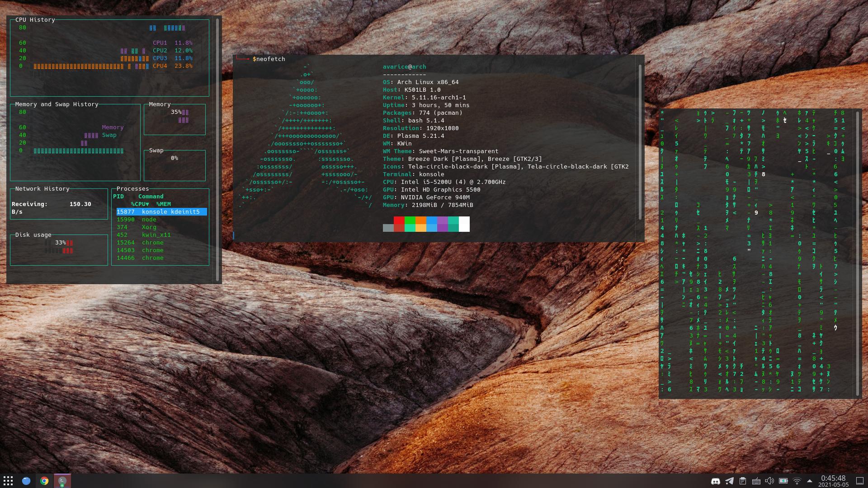The image size is (868, 488).
Task: Click the Processes panel title
Action: 133,189
